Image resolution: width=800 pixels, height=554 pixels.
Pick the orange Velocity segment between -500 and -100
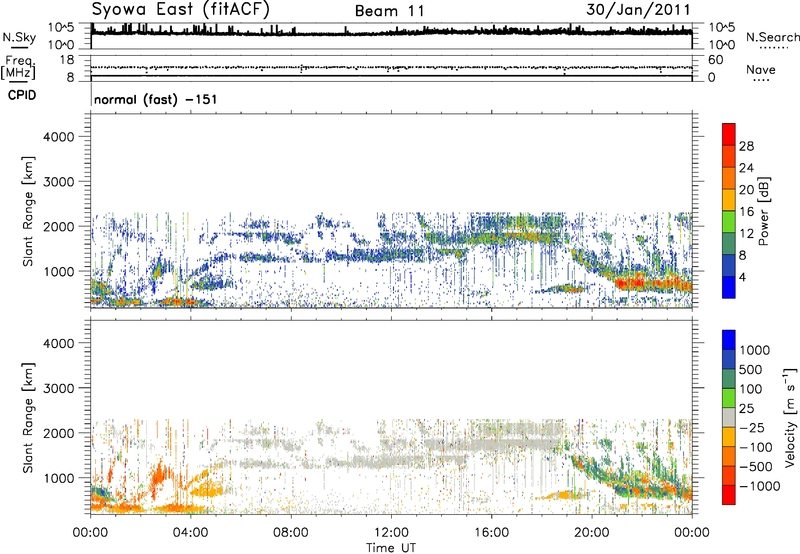click(729, 456)
